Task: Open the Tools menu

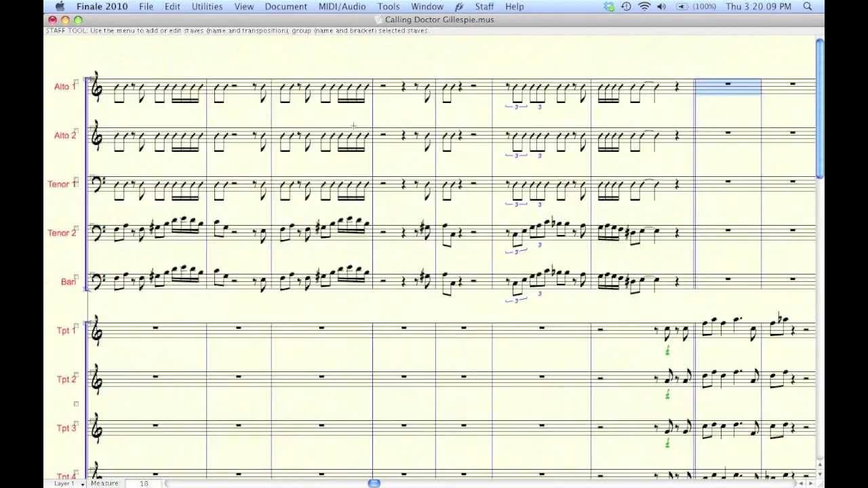Action: coord(389,7)
